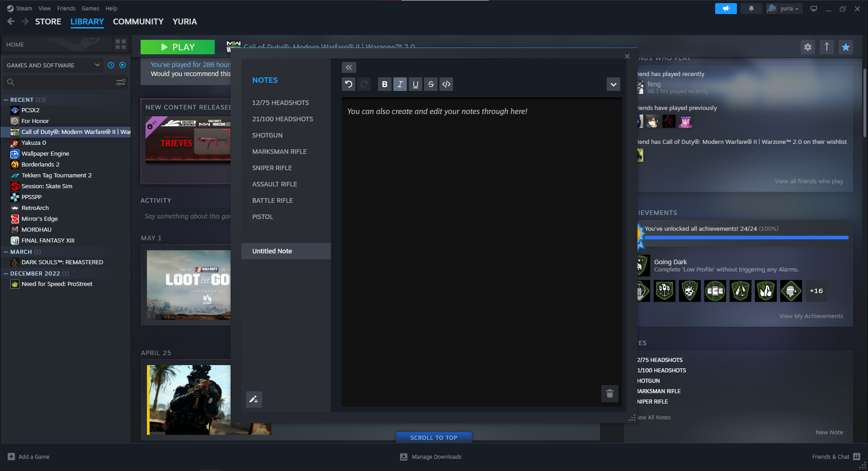The height and width of the screenshot is (471, 868).
Task: Create a new note with pencil-plus icon
Action: [254, 400]
